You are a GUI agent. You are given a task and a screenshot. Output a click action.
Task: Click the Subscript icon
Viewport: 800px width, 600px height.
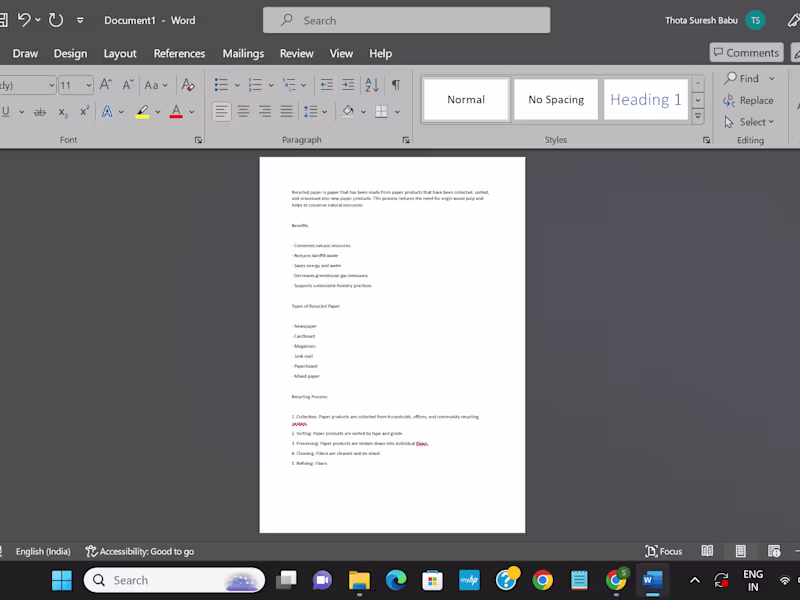coord(63,112)
